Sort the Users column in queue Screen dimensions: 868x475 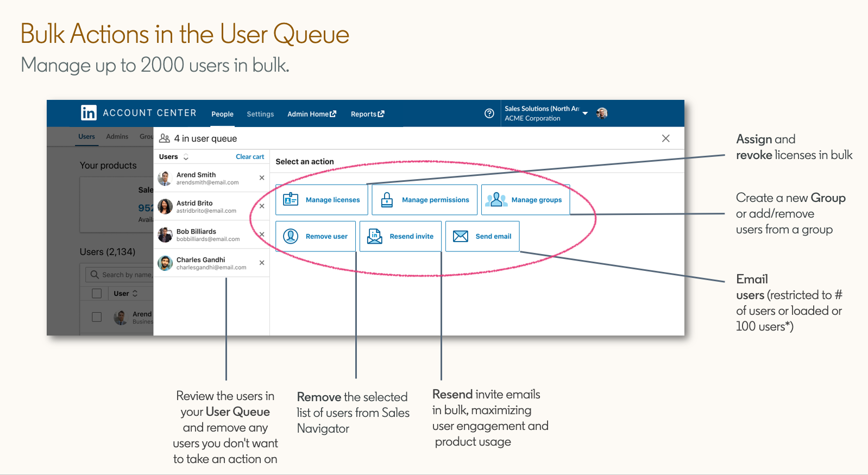pos(186,157)
